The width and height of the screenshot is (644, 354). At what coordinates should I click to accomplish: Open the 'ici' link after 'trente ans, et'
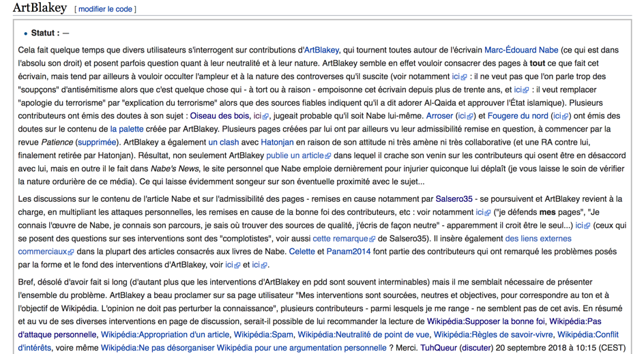tap(521, 89)
